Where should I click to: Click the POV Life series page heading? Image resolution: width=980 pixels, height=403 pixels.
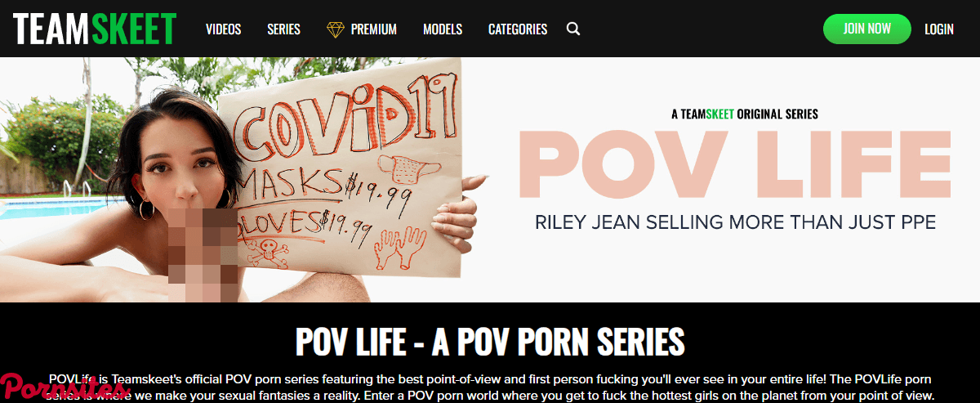pos(490,343)
